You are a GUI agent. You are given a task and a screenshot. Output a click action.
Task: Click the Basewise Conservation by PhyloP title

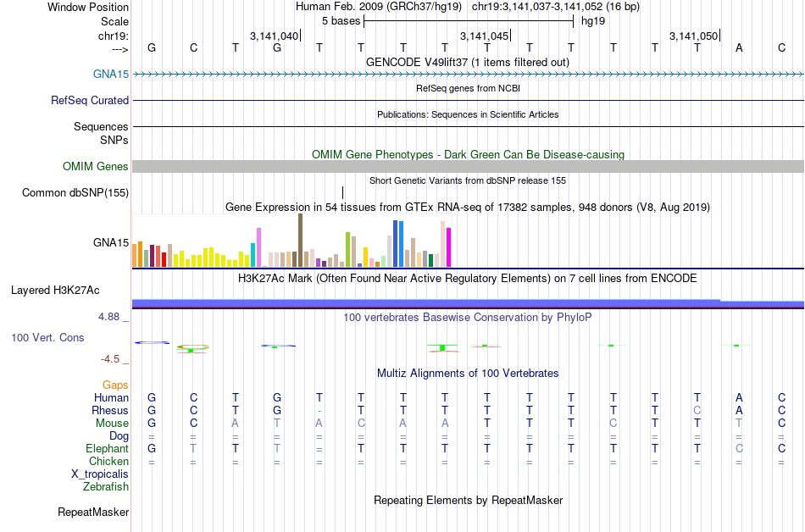(x=468, y=317)
